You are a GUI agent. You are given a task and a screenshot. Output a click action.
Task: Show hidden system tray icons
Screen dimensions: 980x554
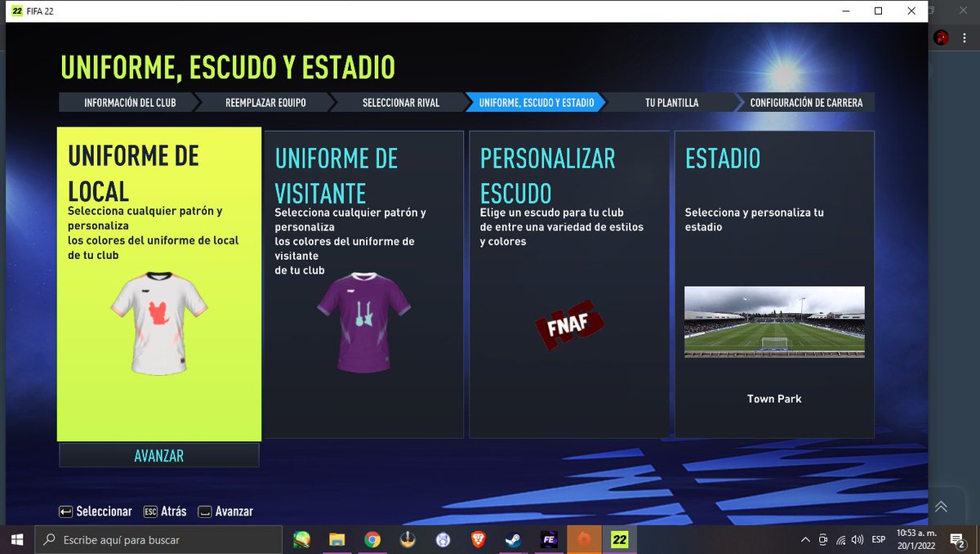pos(805,539)
